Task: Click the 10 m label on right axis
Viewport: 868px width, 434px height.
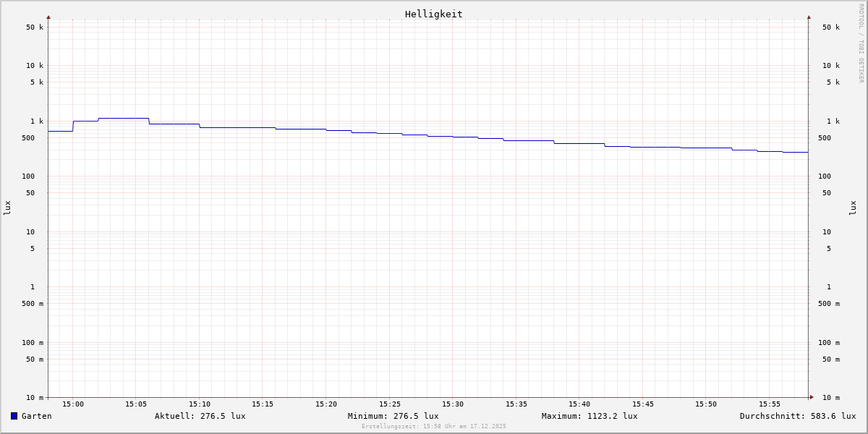Action: [x=830, y=398]
